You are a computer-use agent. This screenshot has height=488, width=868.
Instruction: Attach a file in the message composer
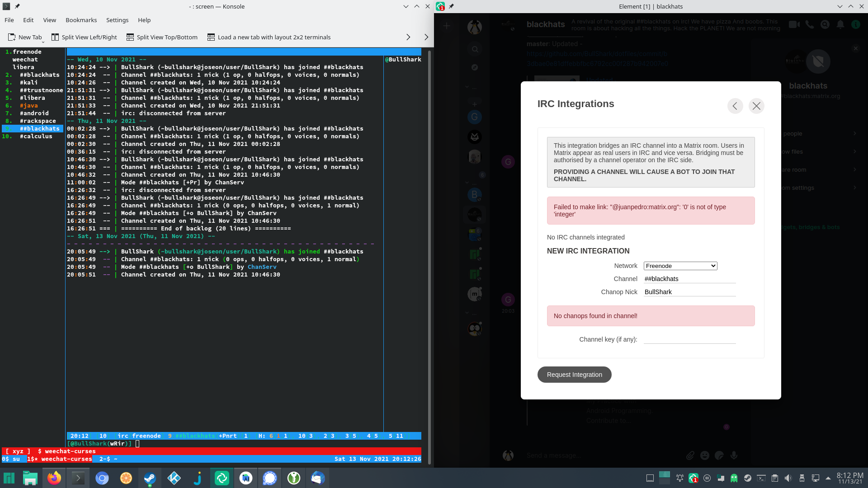coord(690,455)
